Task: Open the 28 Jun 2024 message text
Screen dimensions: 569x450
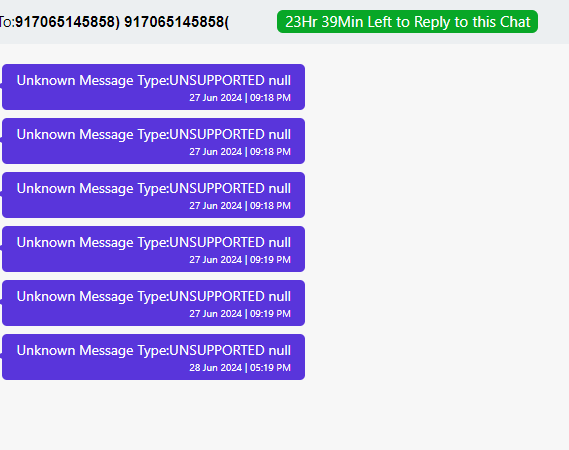Action: click(x=153, y=351)
